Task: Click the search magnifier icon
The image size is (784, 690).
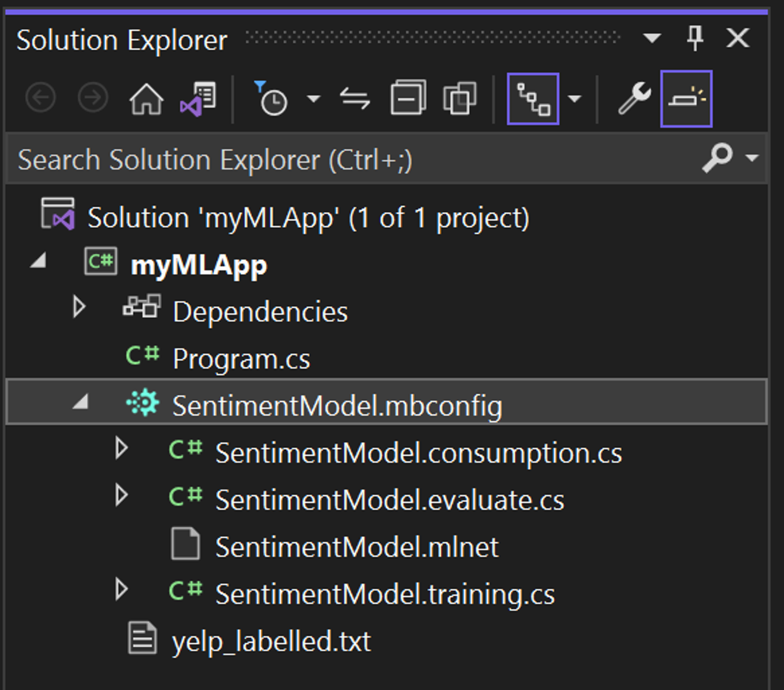Action: 717,157
